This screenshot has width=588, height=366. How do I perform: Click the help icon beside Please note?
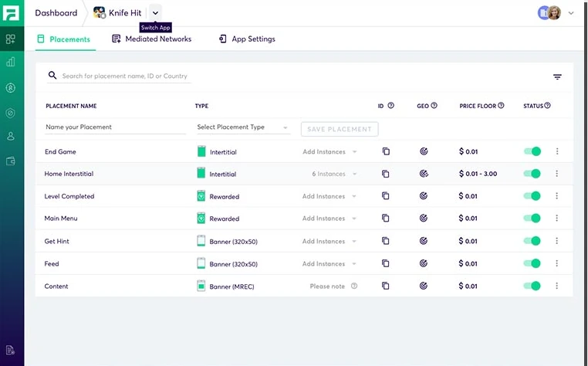[x=354, y=286]
